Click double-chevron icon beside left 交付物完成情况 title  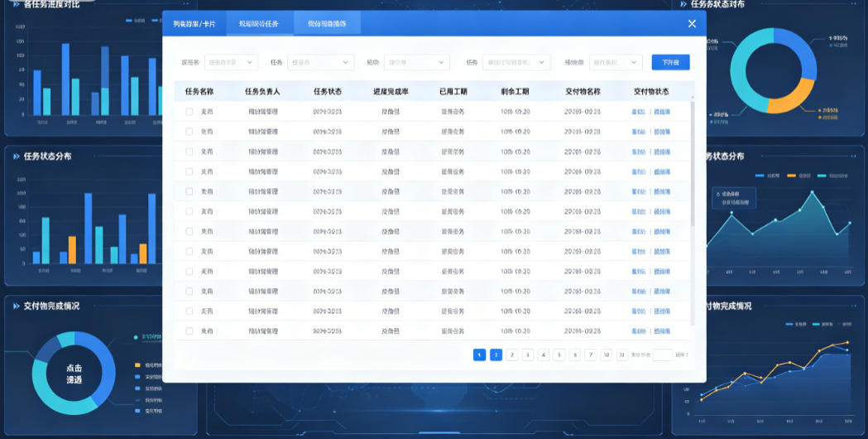point(17,306)
